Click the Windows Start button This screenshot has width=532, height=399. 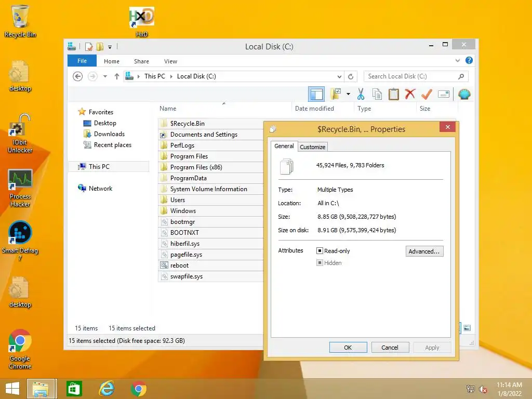12,389
